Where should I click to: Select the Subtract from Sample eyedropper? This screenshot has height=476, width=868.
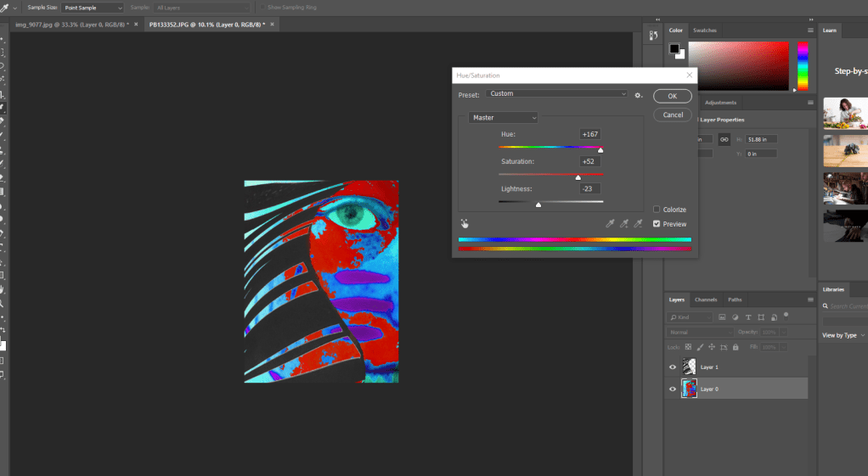click(x=636, y=224)
